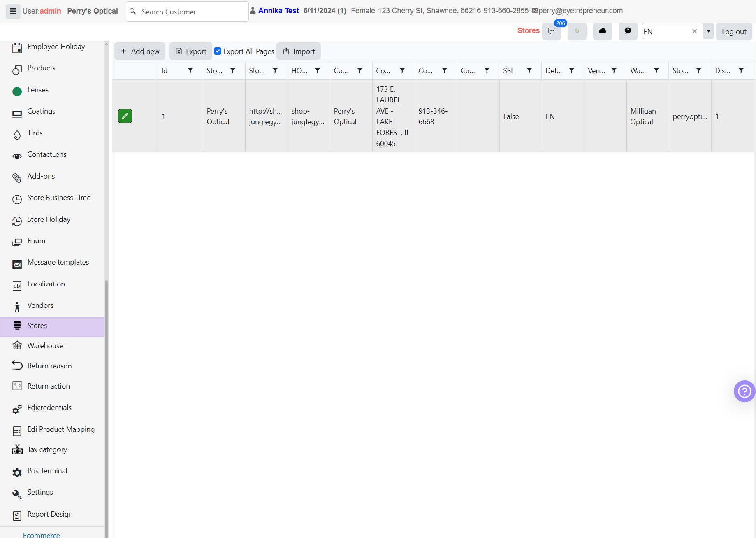Image resolution: width=756 pixels, height=538 pixels.
Task: Open filter for HO... column
Action: coord(318,70)
